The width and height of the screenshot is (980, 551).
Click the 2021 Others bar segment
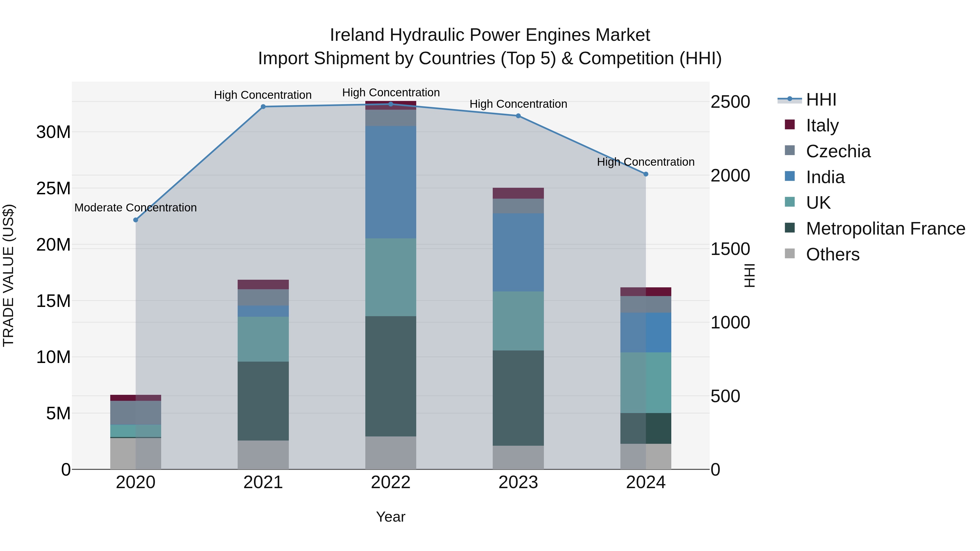[x=263, y=455]
